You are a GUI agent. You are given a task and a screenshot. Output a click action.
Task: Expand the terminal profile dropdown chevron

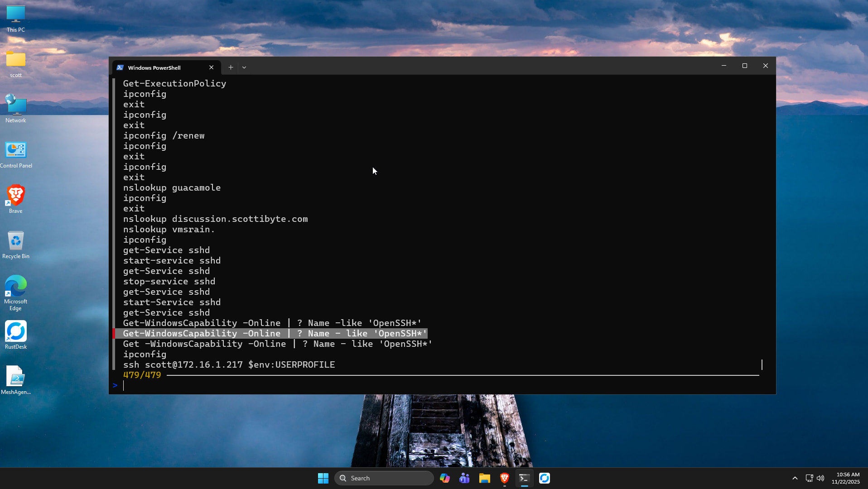[244, 67]
